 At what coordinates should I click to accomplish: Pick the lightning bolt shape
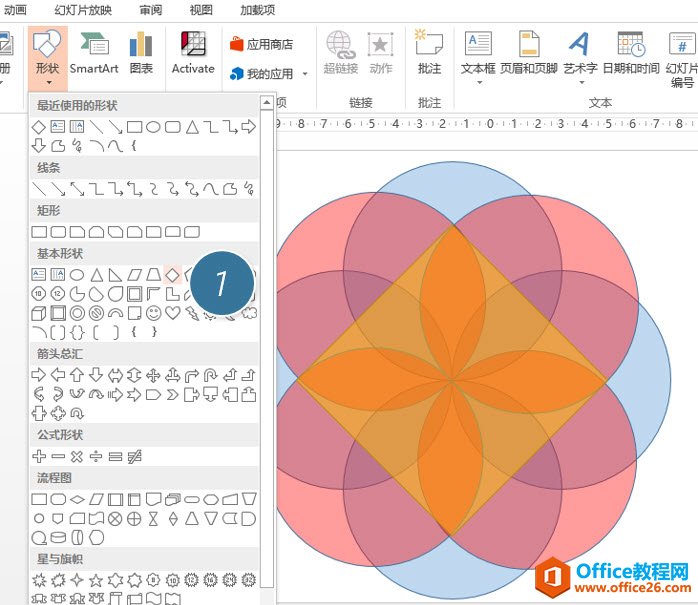(192, 313)
